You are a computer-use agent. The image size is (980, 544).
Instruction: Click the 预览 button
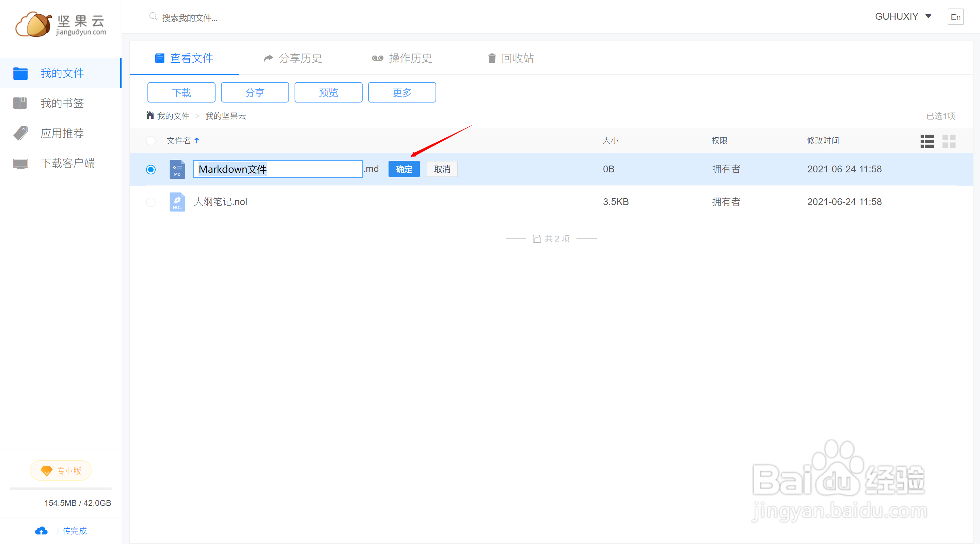pyautogui.click(x=328, y=93)
